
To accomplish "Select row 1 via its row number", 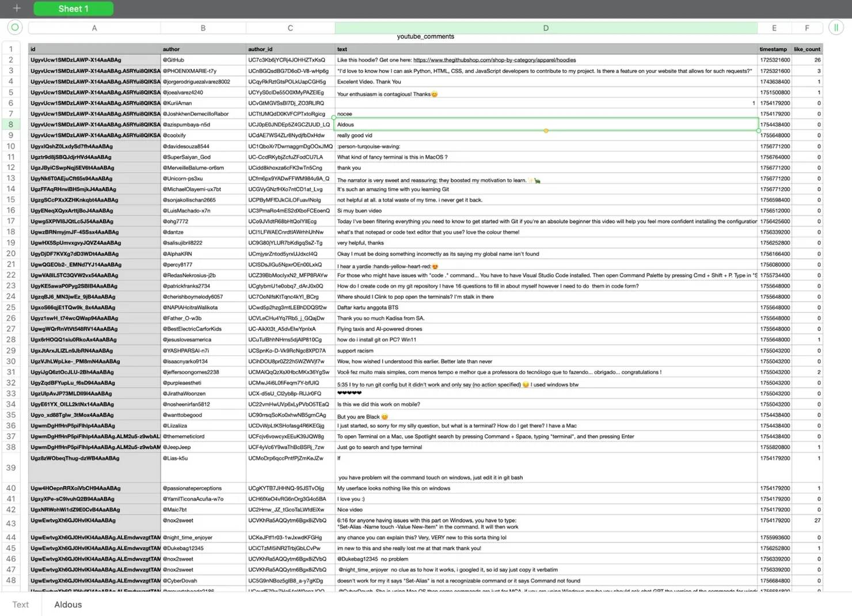I will 11,49.
